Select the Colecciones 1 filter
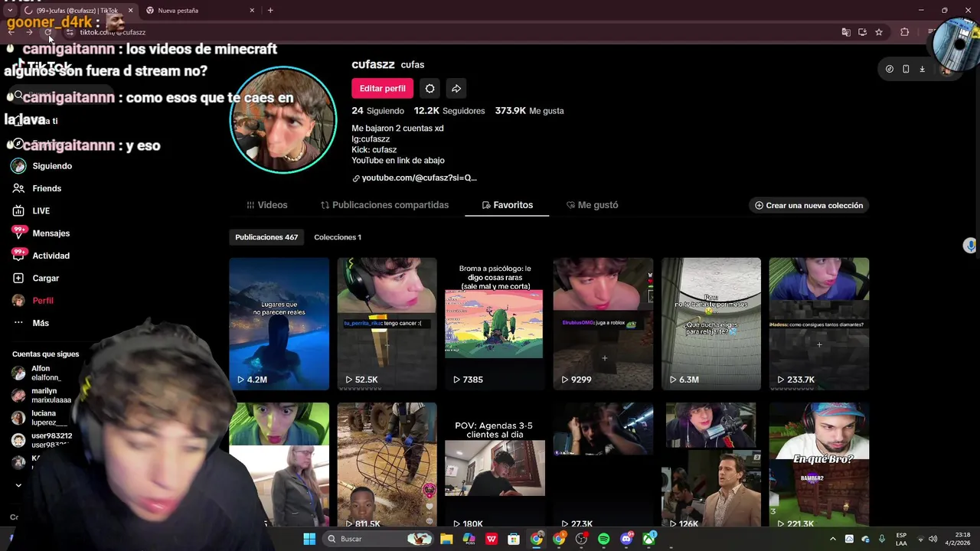 338,237
